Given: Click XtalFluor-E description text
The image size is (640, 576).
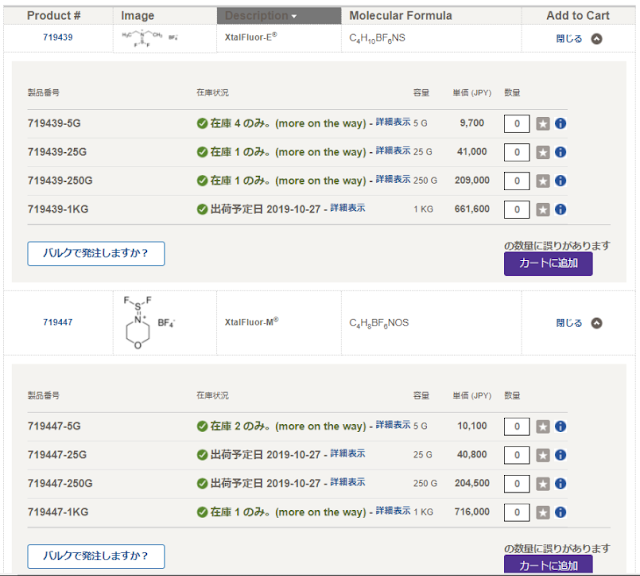Looking at the screenshot, I should 251,37.
